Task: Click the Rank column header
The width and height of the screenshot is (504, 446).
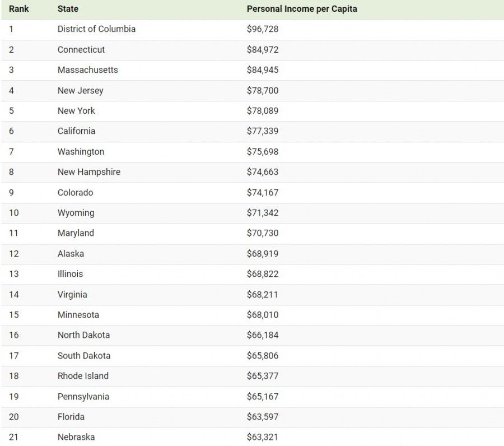Action: click(18, 8)
